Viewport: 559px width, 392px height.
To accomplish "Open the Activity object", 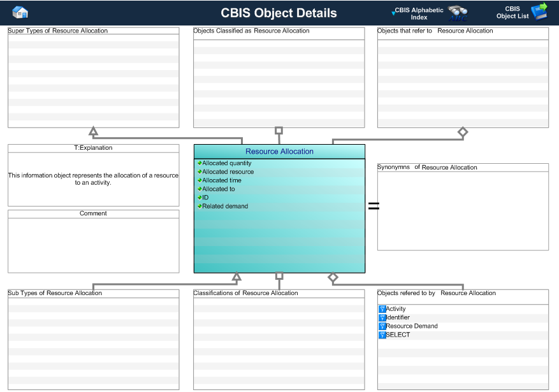I will (396, 309).
